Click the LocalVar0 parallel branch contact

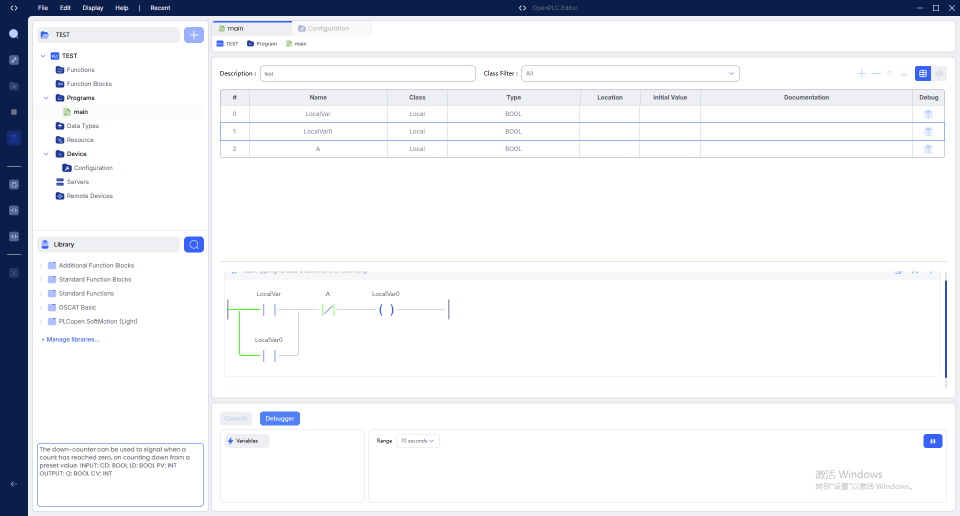click(x=269, y=356)
